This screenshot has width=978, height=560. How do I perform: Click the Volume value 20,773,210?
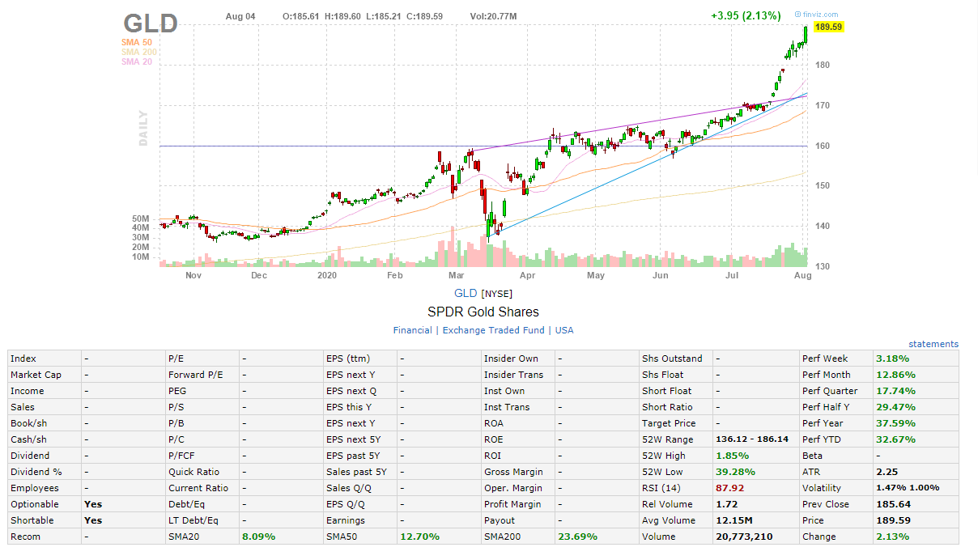pyautogui.click(x=743, y=537)
